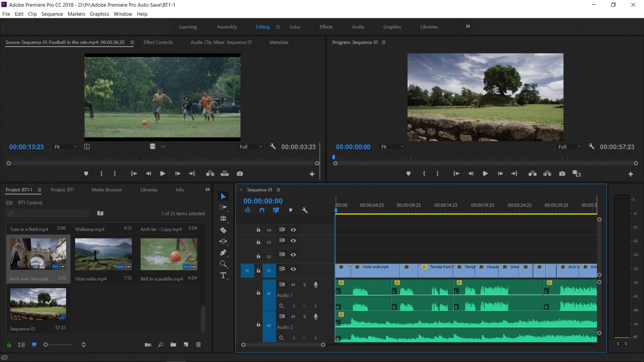Click the Source monitor settings wrench

tap(273, 146)
